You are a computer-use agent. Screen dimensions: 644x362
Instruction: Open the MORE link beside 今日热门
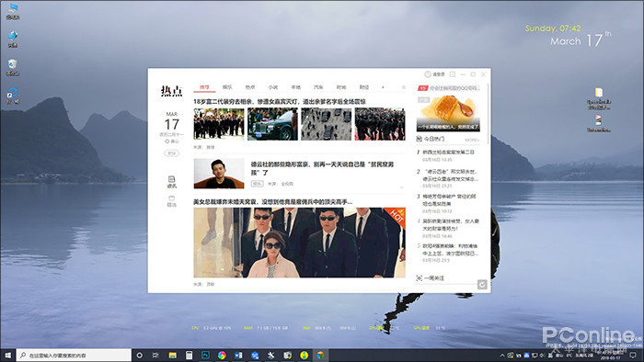[x=472, y=140]
